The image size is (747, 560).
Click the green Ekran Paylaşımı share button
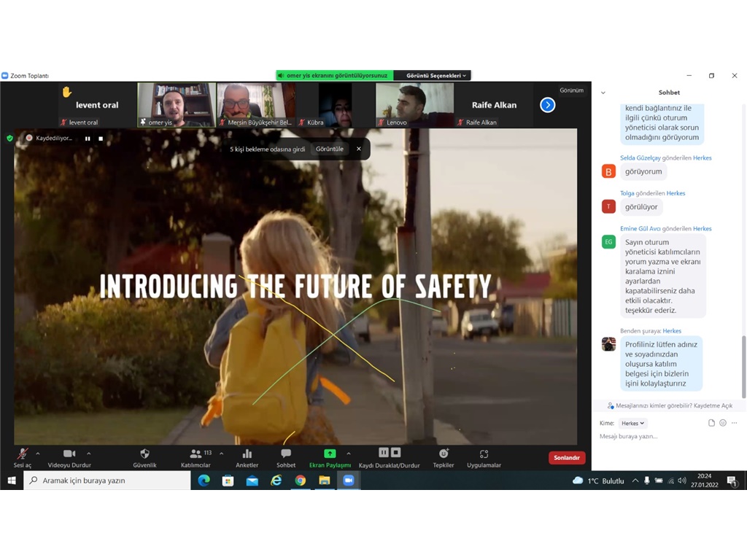click(330, 458)
